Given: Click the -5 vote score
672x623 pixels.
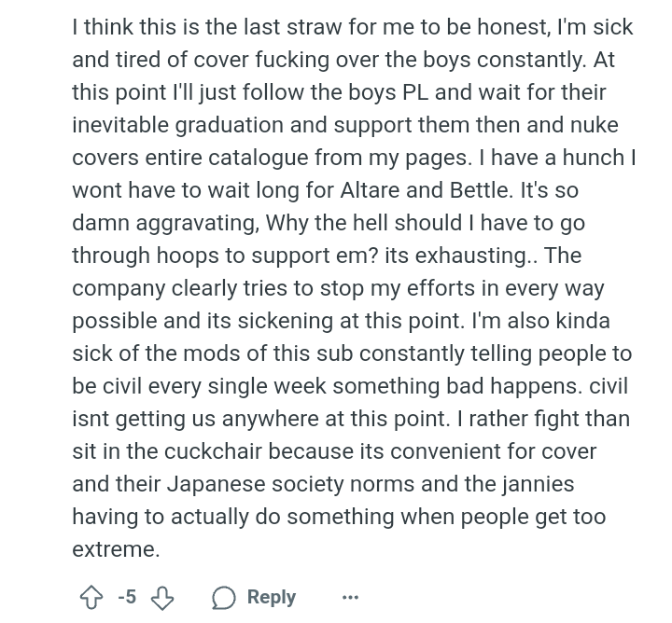Looking at the screenshot, I should click(x=127, y=597).
